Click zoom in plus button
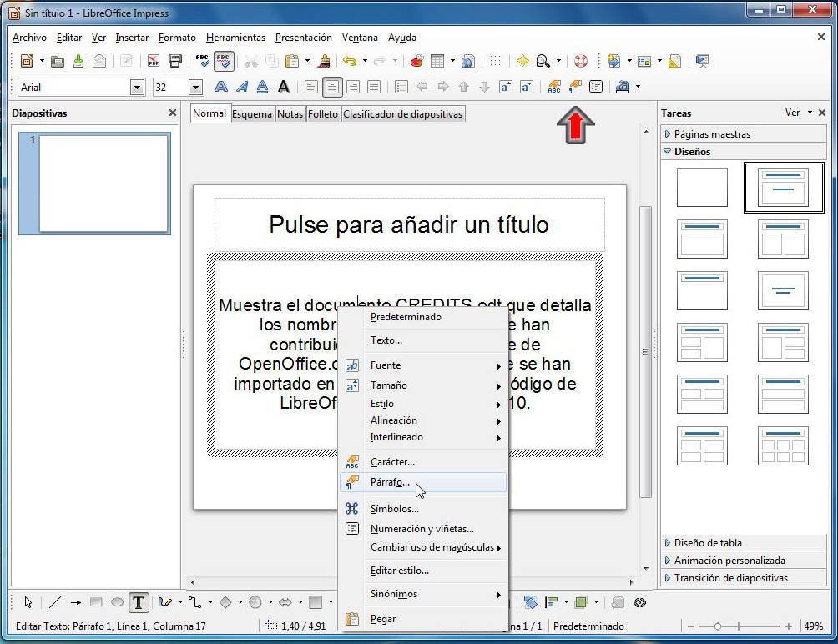Image resolution: width=838 pixels, height=644 pixels. (x=789, y=626)
